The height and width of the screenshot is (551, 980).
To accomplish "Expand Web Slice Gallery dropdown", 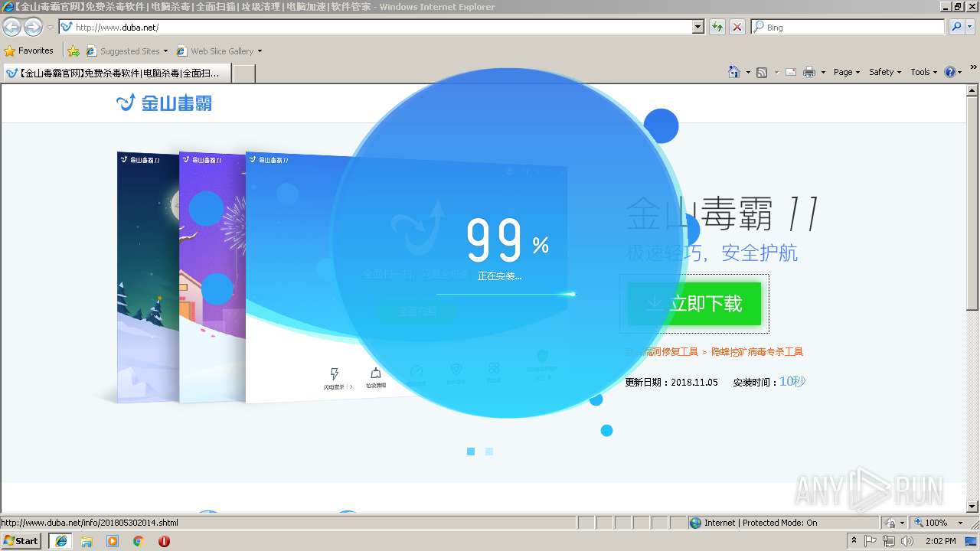I will coord(260,51).
